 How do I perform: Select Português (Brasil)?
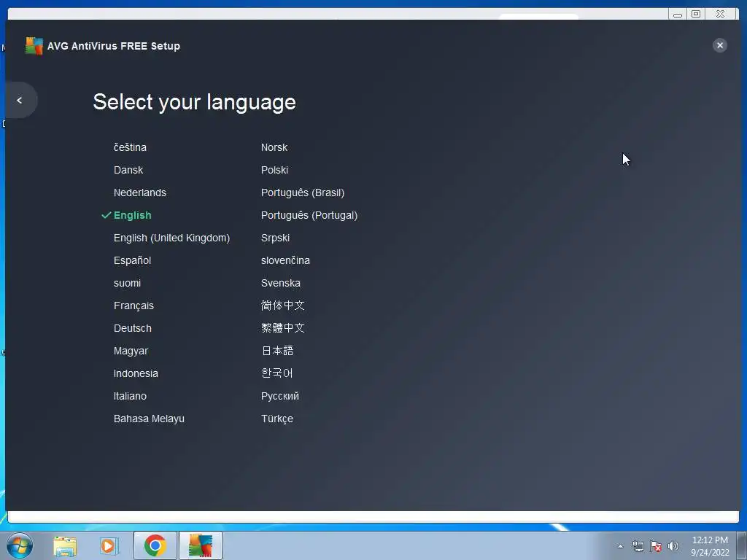pos(303,192)
